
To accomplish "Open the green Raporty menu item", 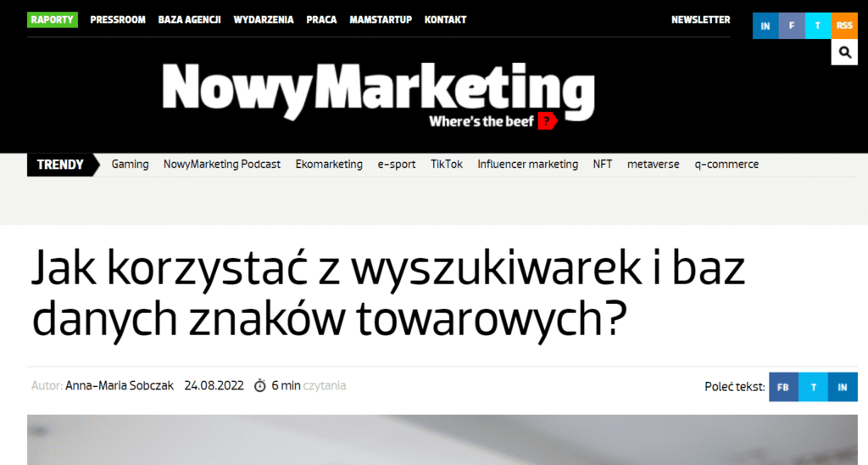I will click(52, 20).
